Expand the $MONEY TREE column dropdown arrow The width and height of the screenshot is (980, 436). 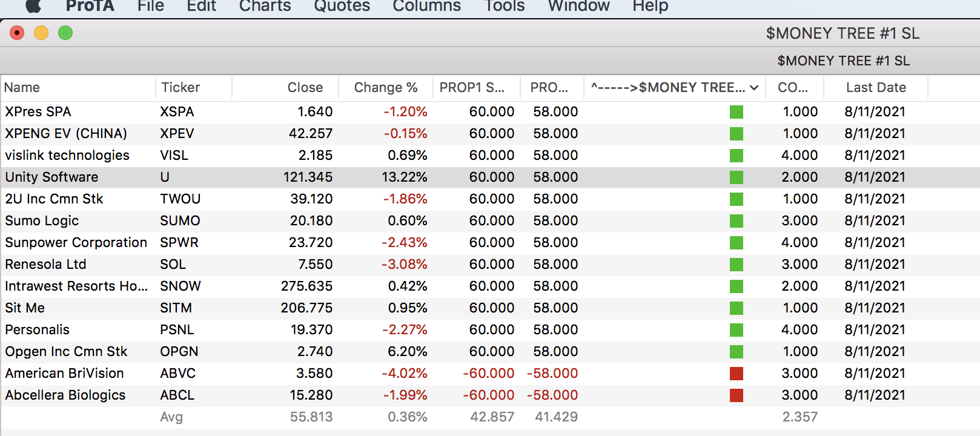pyautogui.click(x=754, y=88)
